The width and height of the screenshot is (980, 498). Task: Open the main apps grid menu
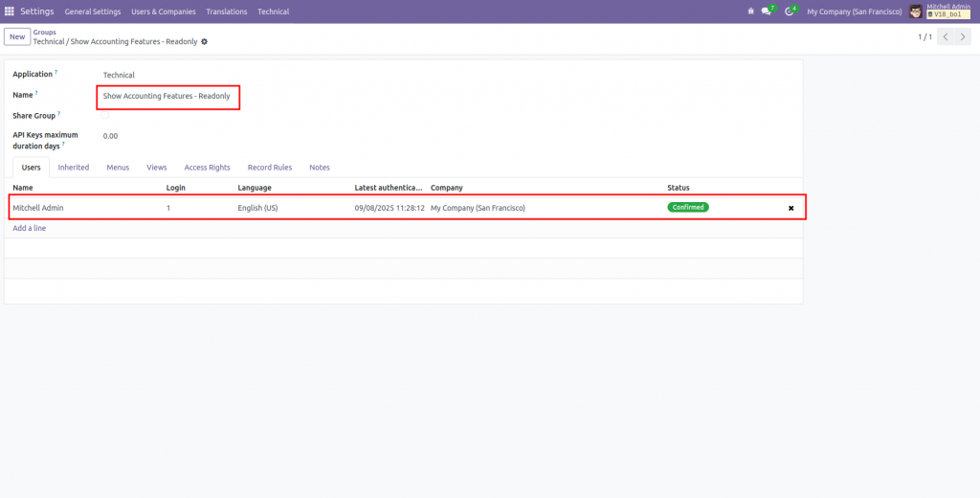tap(10, 11)
